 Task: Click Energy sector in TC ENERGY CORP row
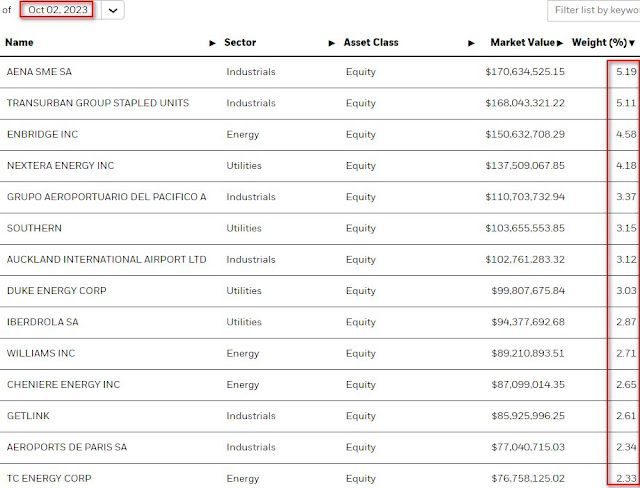click(x=243, y=479)
